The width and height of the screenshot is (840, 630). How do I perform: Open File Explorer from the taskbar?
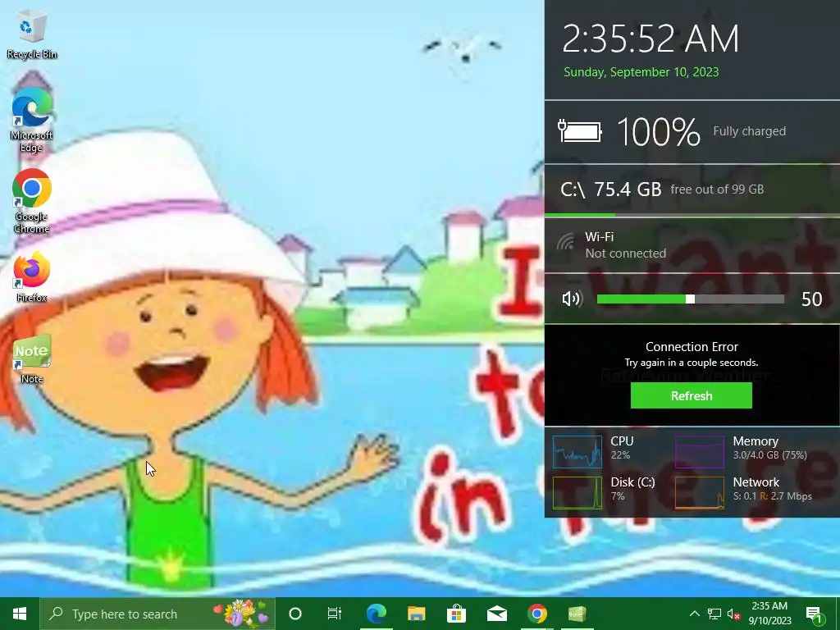[416, 614]
